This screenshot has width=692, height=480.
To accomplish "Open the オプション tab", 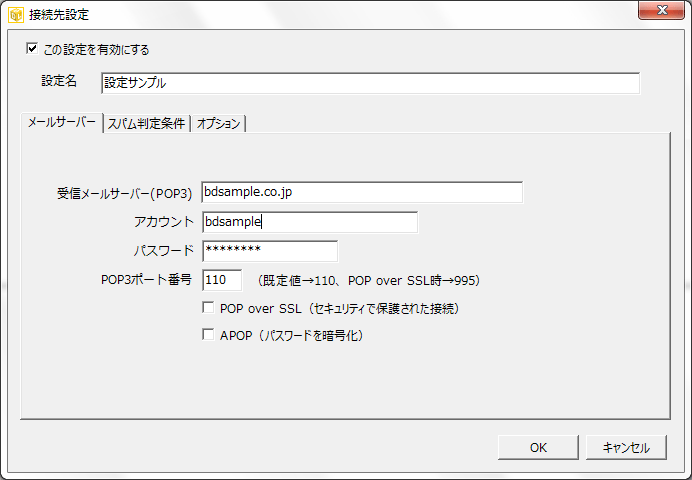I will click(218, 124).
